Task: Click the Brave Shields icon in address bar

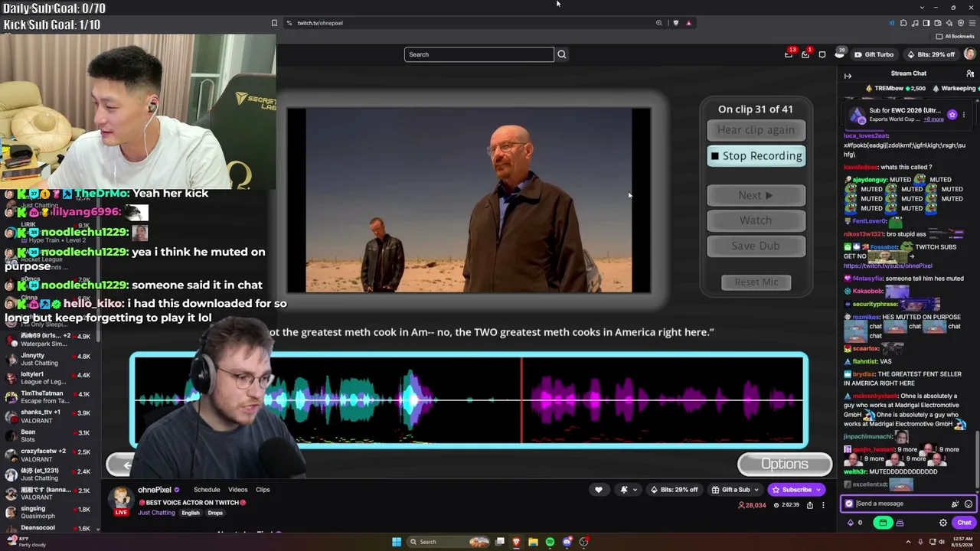Action: [675, 23]
